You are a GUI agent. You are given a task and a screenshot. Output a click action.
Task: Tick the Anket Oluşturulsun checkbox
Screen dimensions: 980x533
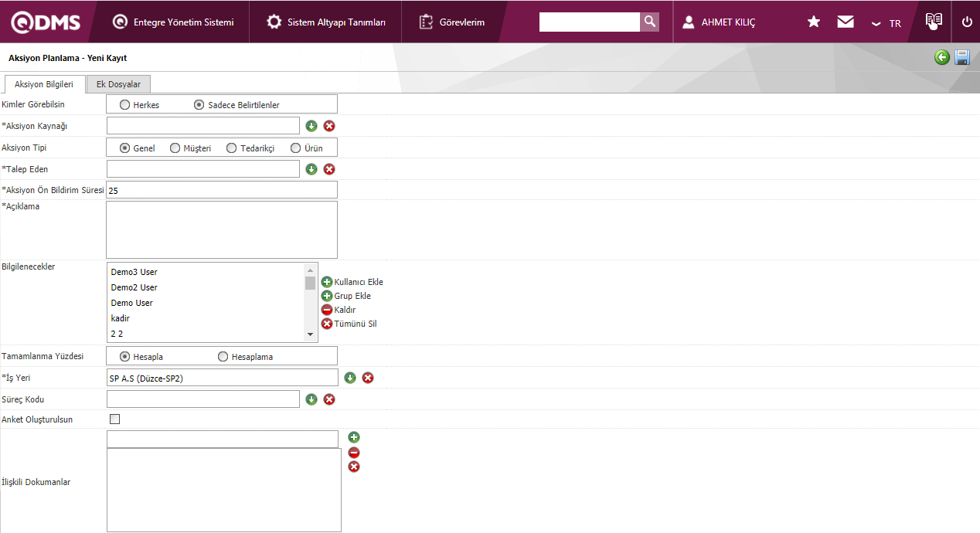(115, 419)
